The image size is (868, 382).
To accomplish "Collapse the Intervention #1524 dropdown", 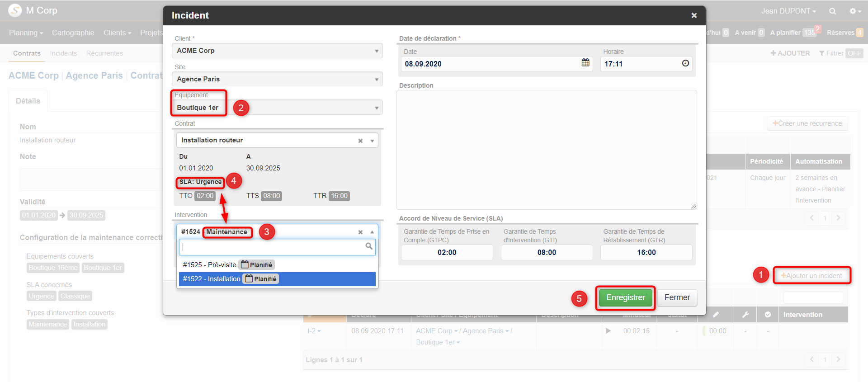I will pyautogui.click(x=372, y=232).
